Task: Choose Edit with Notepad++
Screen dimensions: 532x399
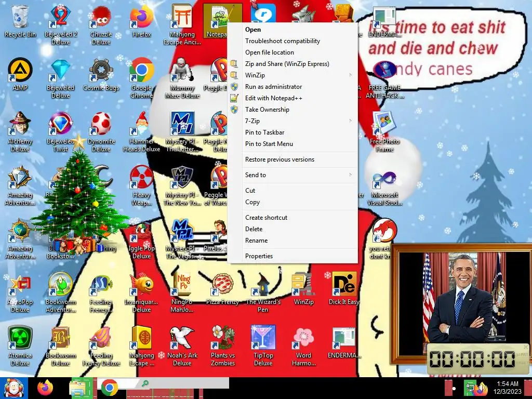Action: [x=292, y=98]
